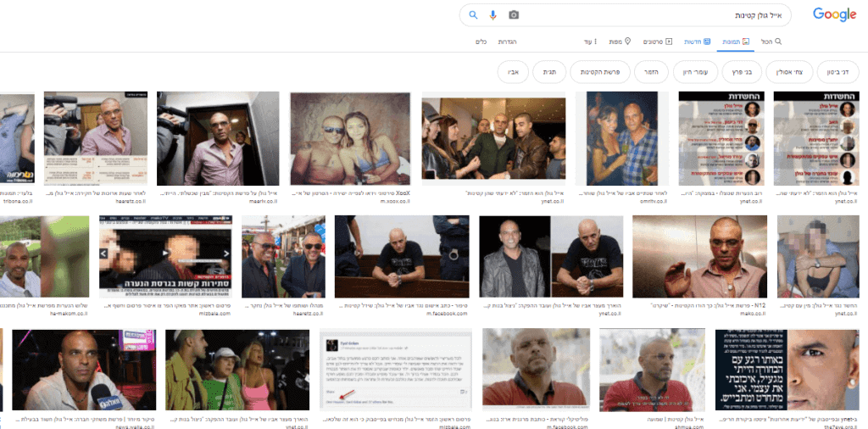868x429 pixels.
Task: Filter by the הזמר chip
Action: 651,72
